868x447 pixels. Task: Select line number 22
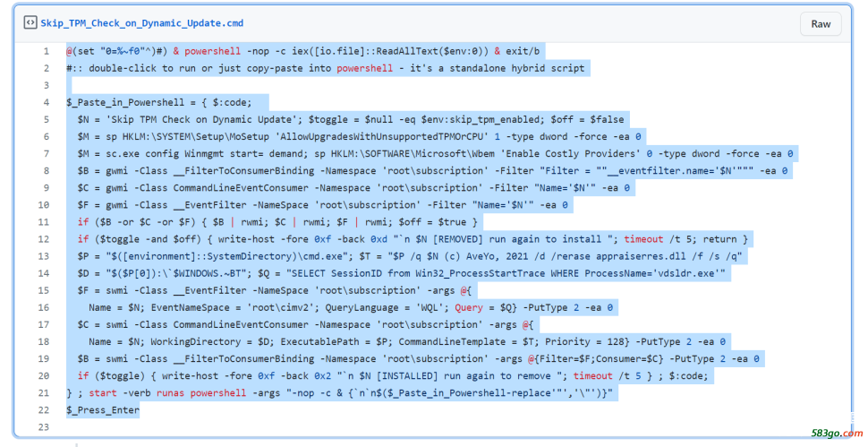44,410
